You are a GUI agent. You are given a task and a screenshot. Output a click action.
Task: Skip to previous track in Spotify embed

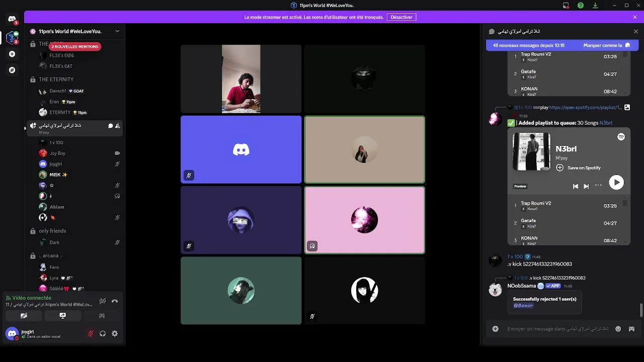[575, 186]
